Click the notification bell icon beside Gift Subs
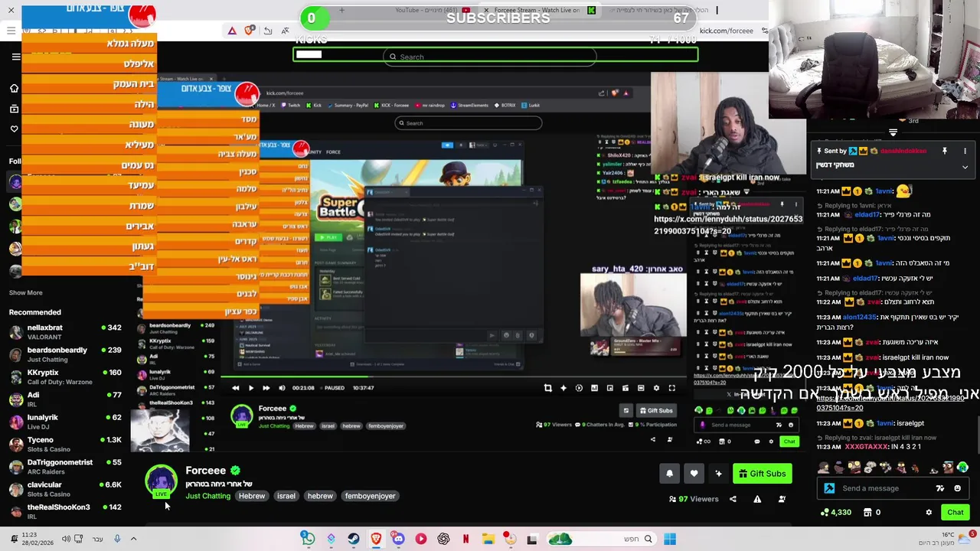980x551 pixels. coord(669,474)
